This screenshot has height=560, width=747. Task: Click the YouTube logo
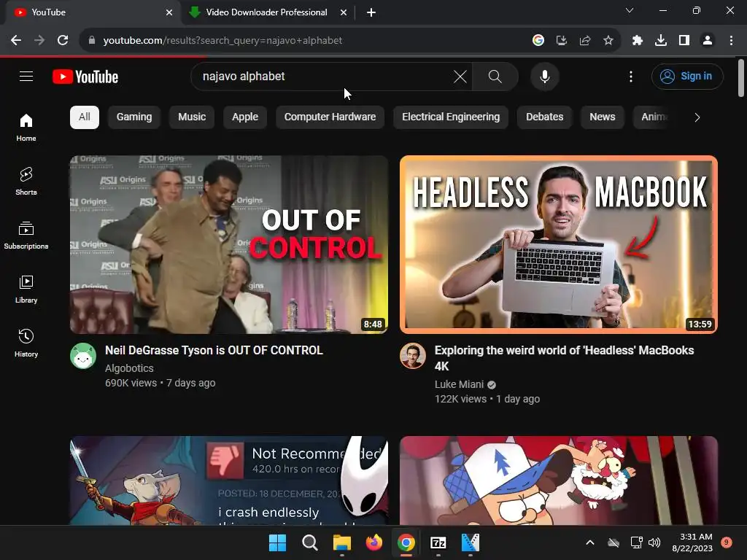tap(85, 77)
